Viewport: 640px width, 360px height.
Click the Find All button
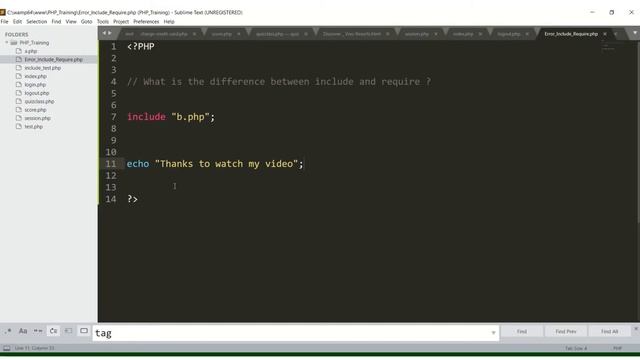click(609, 331)
